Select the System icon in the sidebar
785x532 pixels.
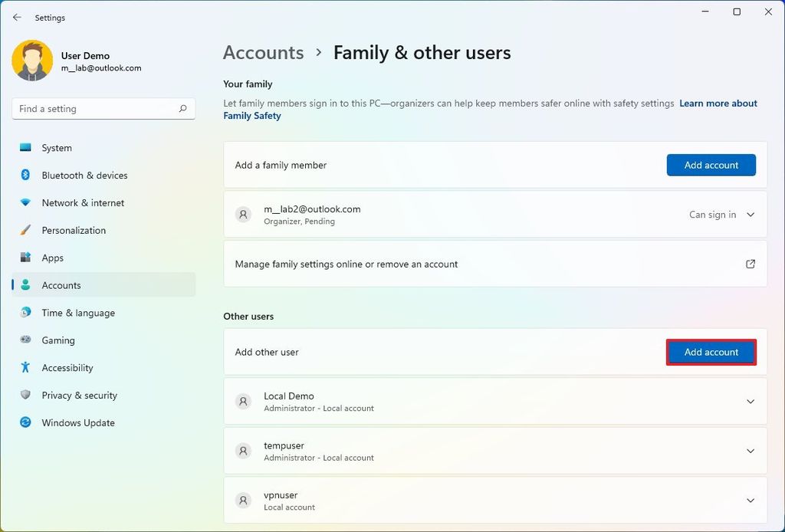click(25, 147)
